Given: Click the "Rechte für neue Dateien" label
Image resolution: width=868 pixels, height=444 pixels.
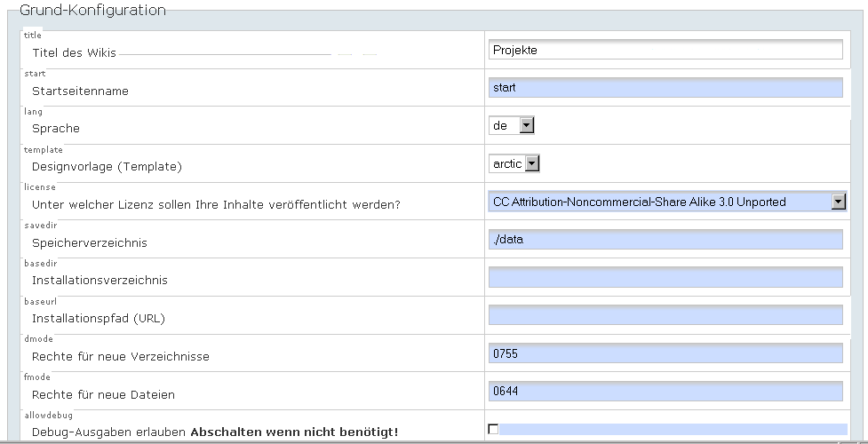Looking at the screenshot, I should pos(103,394).
